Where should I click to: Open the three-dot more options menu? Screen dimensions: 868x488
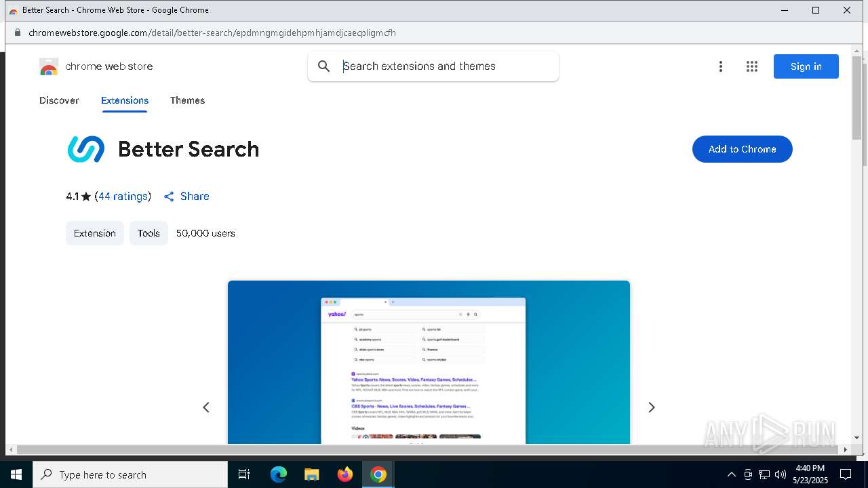(x=721, y=66)
